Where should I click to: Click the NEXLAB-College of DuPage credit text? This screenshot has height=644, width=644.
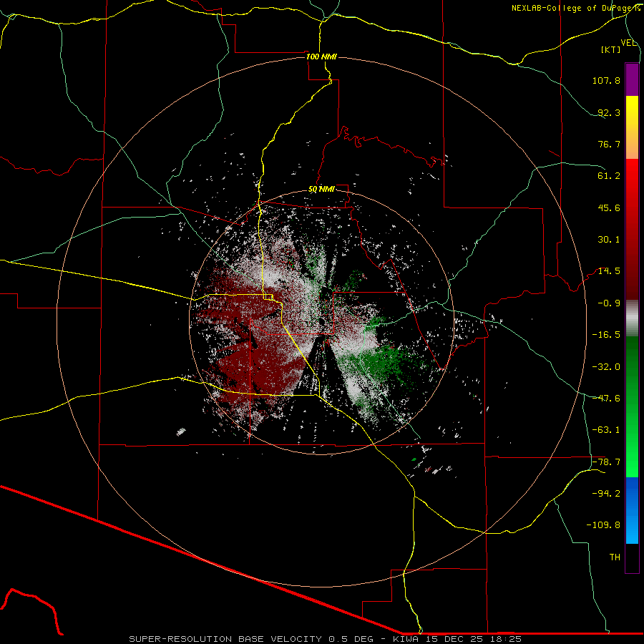click(x=575, y=8)
